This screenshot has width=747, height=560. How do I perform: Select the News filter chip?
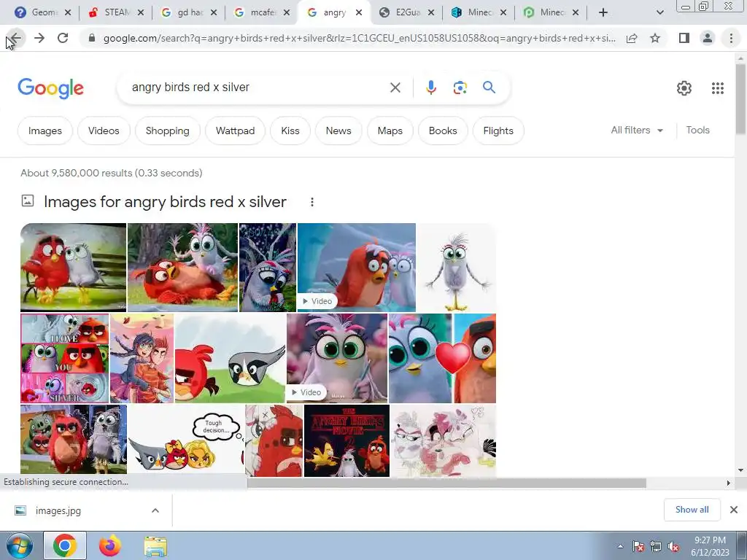(338, 131)
